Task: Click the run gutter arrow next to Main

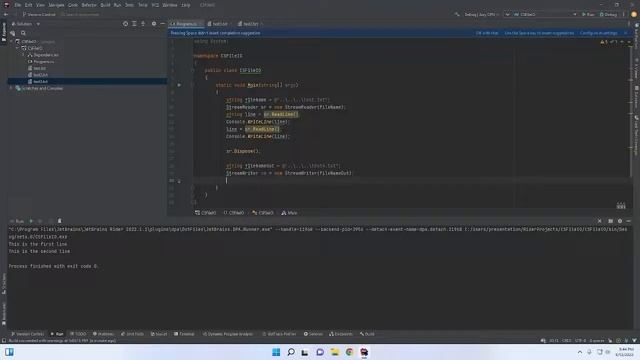Action: [x=179, y=85]
